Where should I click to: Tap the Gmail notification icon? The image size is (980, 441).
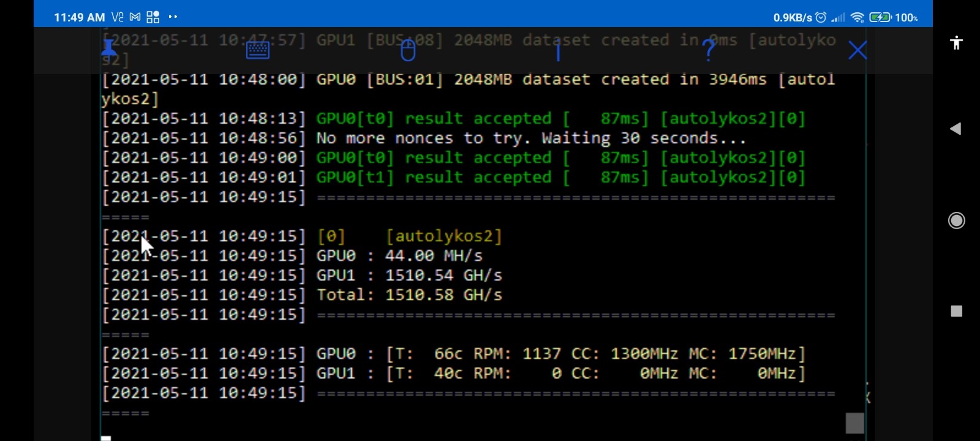[x=135, y=17]
